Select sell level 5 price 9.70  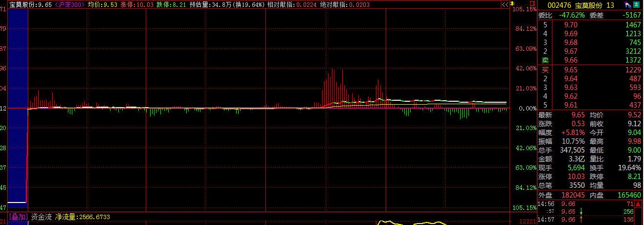pos(571,24)
